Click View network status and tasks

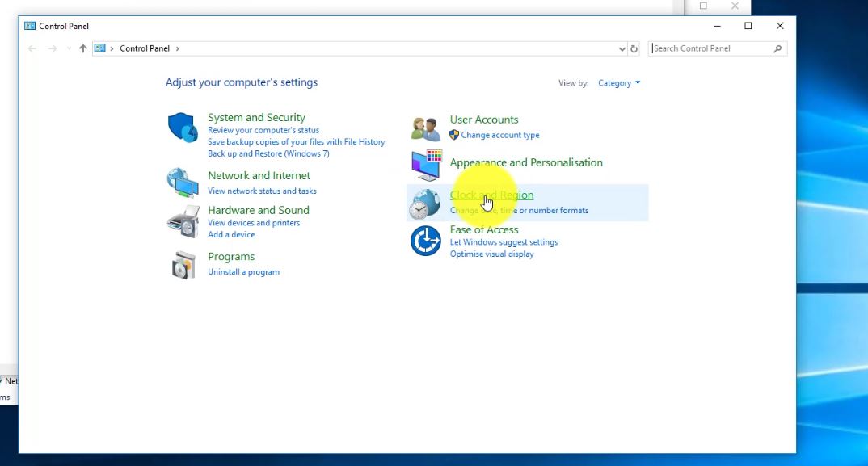click(262, 191)
